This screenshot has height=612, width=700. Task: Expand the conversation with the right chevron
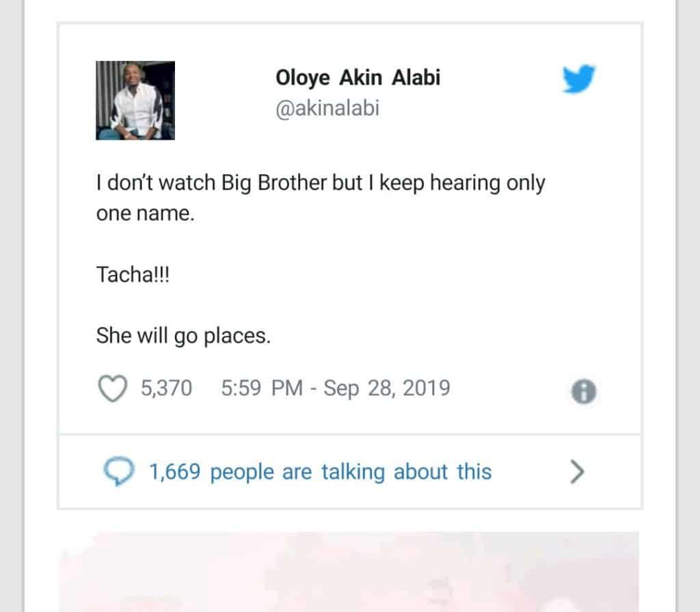577,472
